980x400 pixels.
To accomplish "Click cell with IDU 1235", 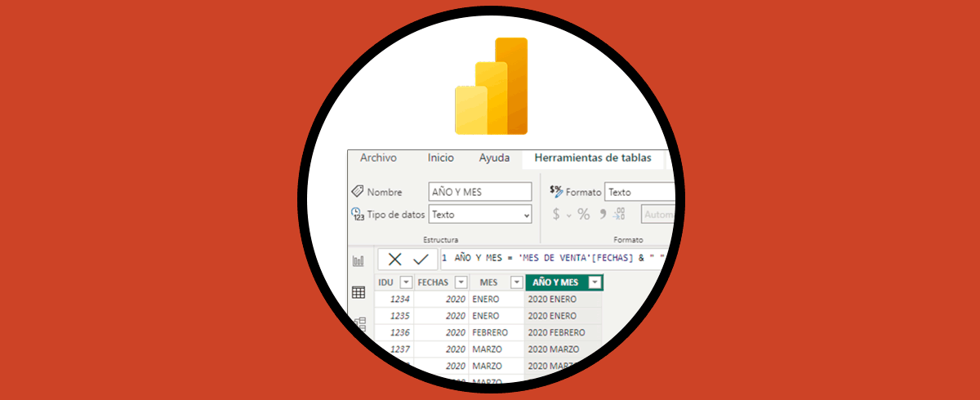I will point(394,315).
